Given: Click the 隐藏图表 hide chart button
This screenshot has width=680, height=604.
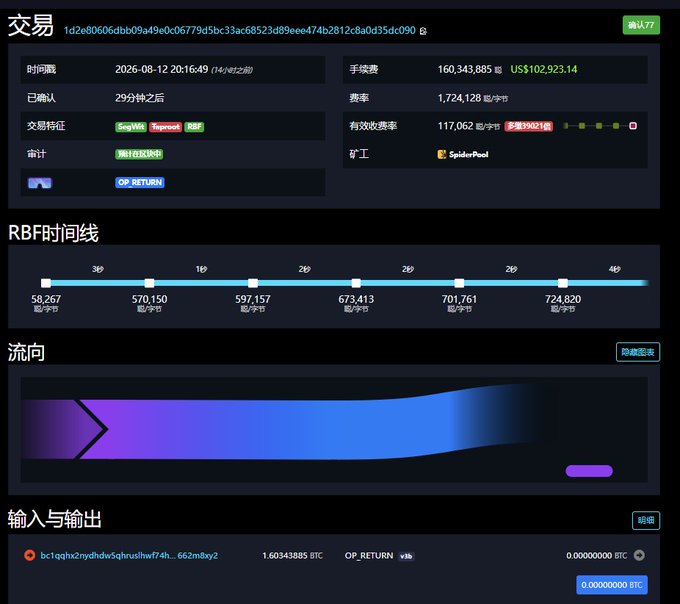Looking at the screenshot, I should point(638,352).
